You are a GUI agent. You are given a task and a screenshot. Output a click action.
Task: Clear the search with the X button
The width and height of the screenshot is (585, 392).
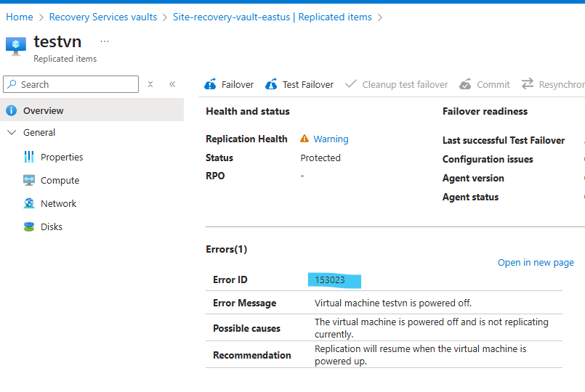point(150,84)
